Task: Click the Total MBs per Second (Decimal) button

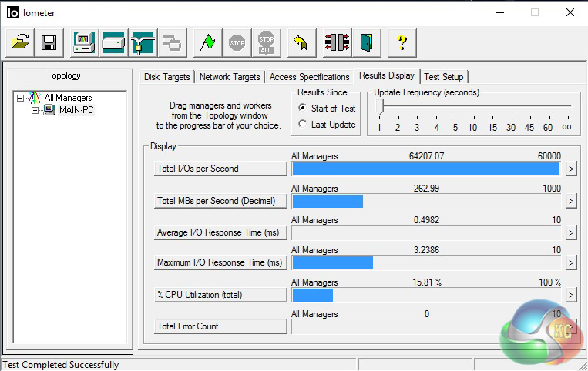Action: coord(220,201)
